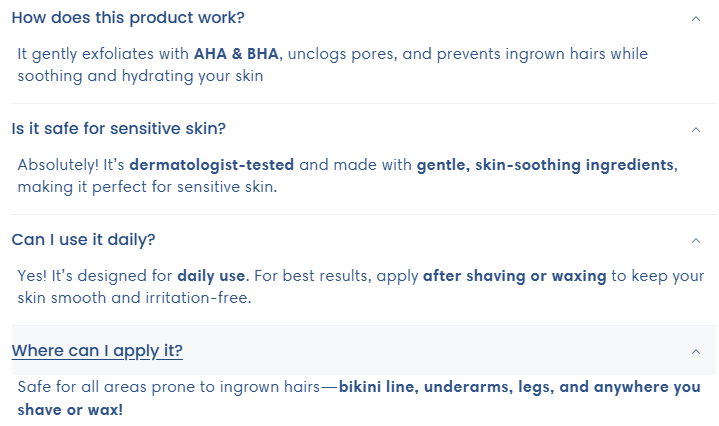Collapse the "Can I use it daily?" question
719x426 pixels.
(x=83, y=240)
